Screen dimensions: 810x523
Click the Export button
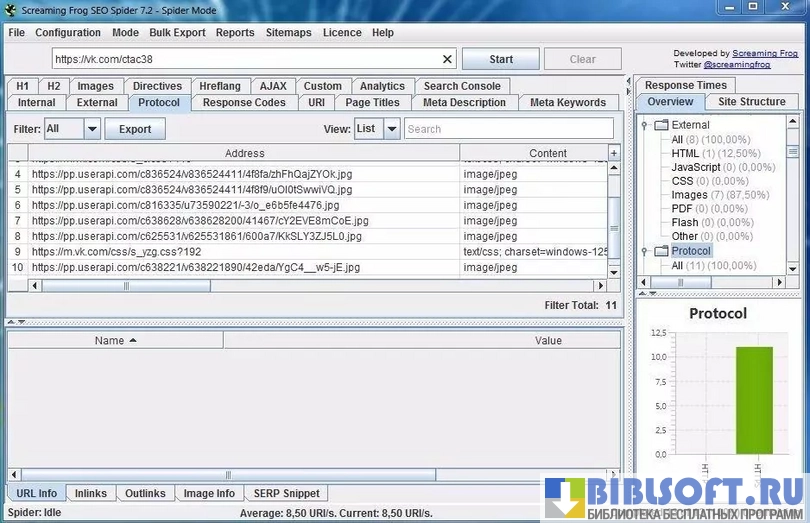[135, 129]
